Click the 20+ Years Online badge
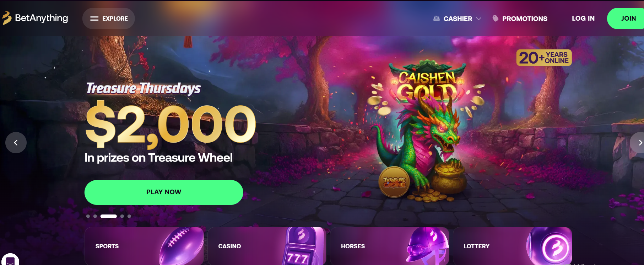644x265 pixels. pyautogui.click(x=544, y=58)
